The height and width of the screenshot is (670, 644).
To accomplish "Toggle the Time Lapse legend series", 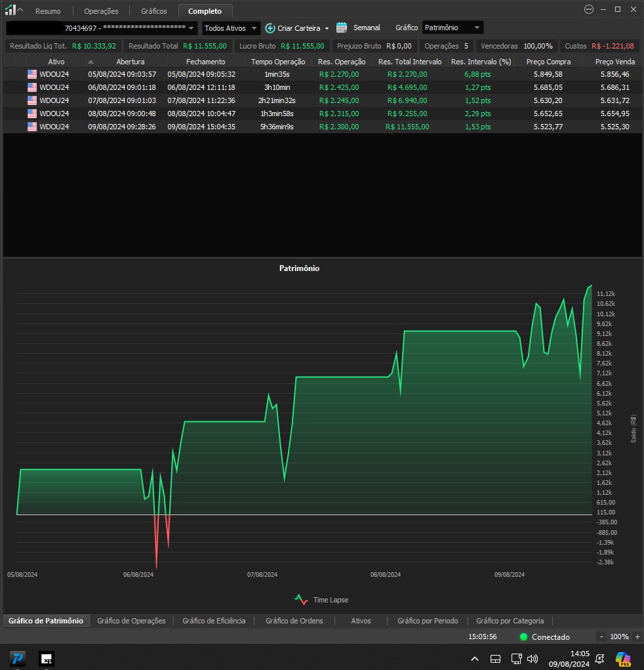I will pos(321,599).
